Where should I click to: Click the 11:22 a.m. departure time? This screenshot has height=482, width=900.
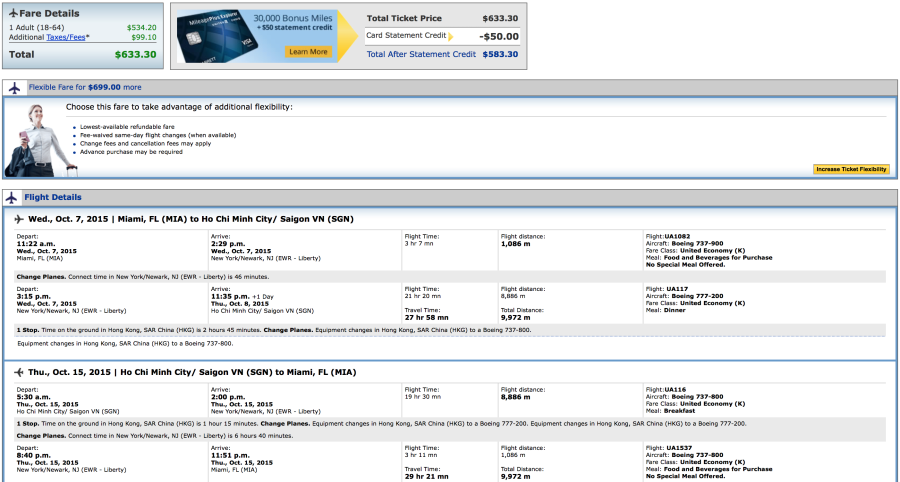point(36,244)
